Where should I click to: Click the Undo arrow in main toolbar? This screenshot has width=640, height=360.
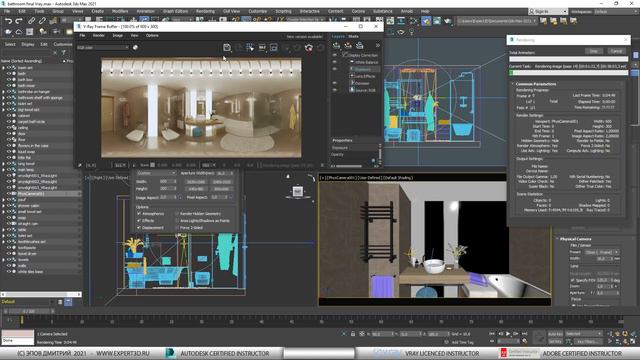click(8, 20)
